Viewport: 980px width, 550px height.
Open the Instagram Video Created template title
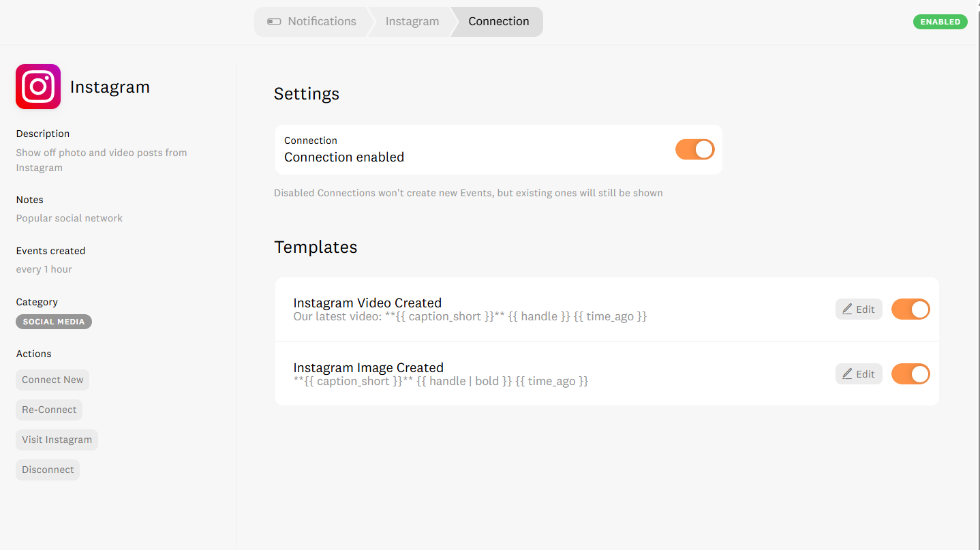pos(367,303)
